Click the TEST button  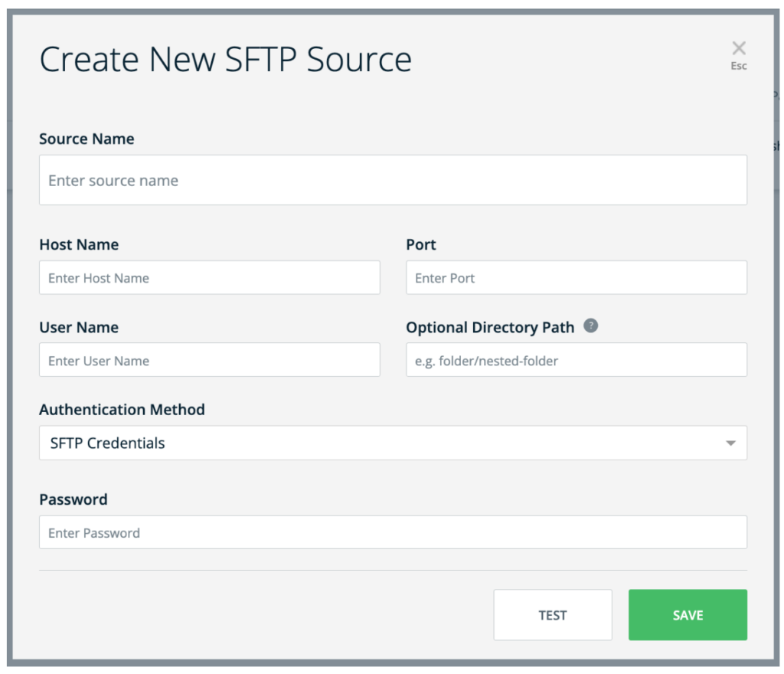(552, 614)
